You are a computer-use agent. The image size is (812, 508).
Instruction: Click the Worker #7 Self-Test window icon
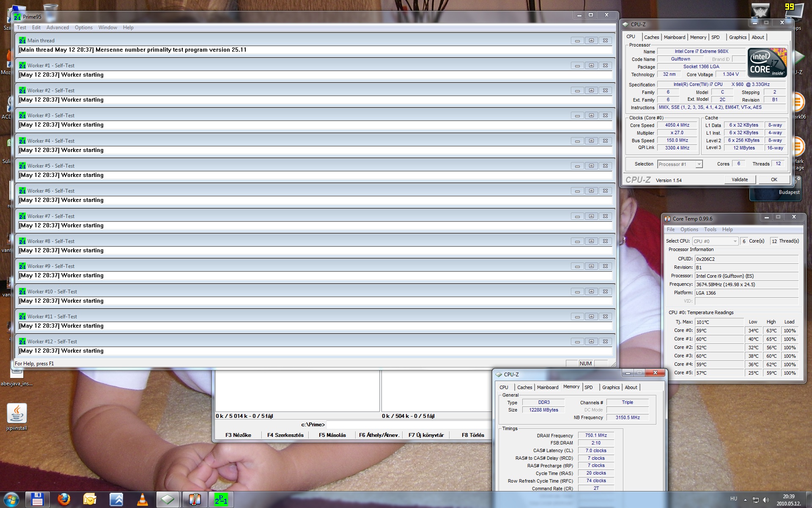22,216
